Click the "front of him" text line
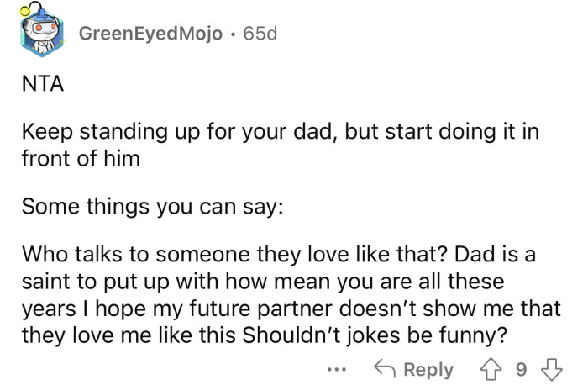This screenshot has height=385, width=588. (x=80, y=156)
